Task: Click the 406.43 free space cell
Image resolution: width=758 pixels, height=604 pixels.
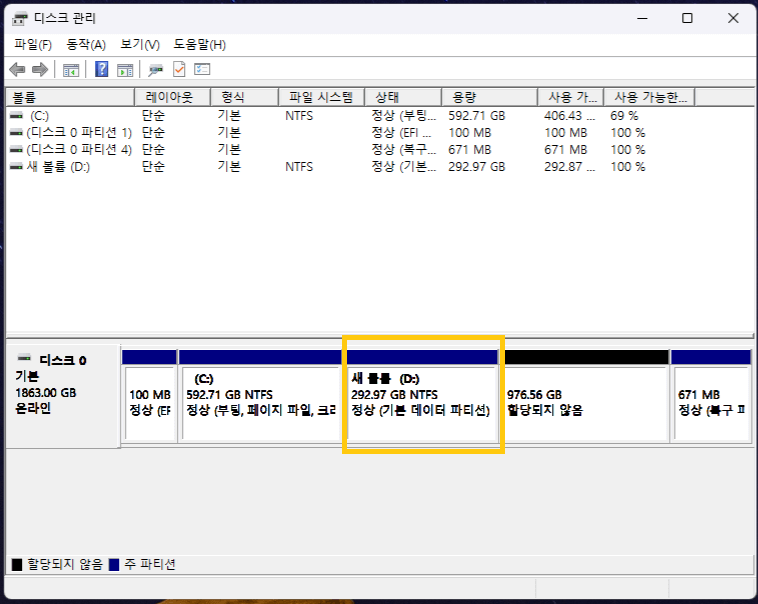Action: (x=569, y=116)
